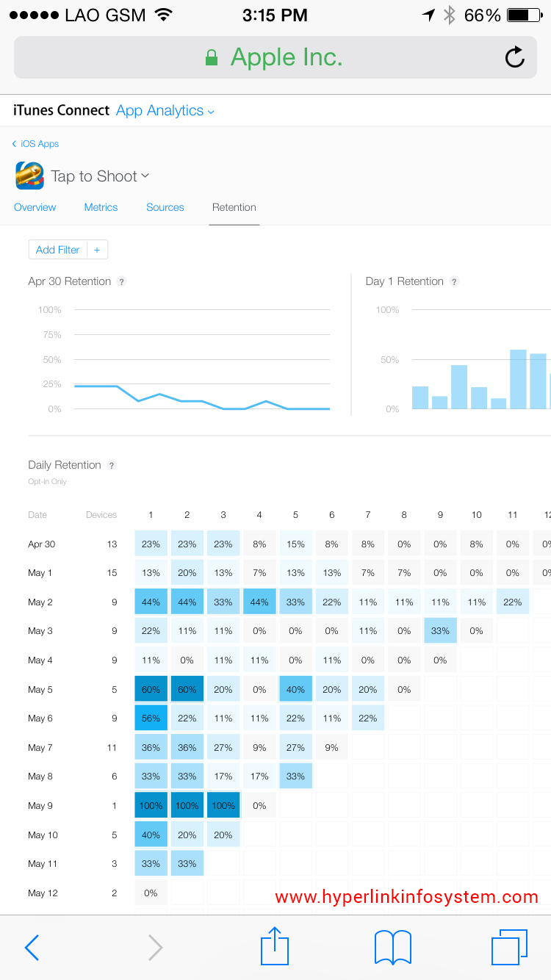The image size is (551, 980).
Task: Tap help icon beside Daily Retention
Action: (112, 465)
